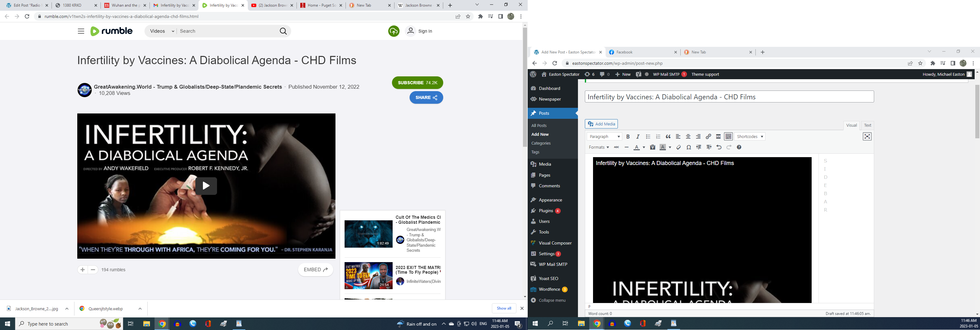Insert a special character with the omega icon
Viewport: 980px width, 330px height.
(689, 147)
